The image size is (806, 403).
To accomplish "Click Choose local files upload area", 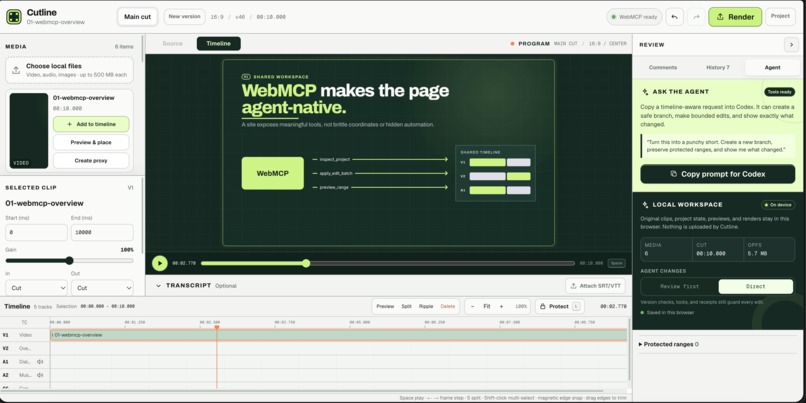I will [x=69, y=70].
